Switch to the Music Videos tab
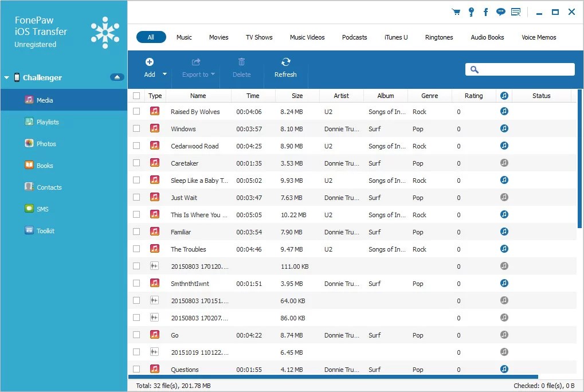 (x=307, y=37)
